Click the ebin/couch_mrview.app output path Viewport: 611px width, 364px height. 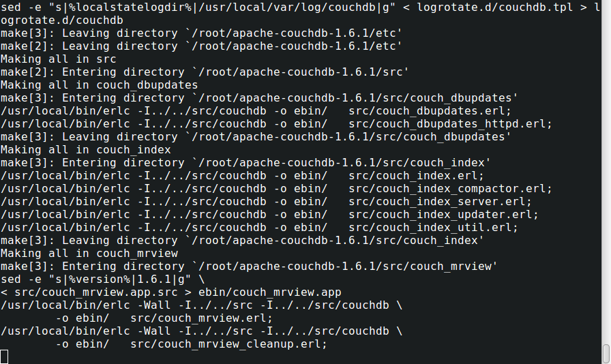point(270,292)
